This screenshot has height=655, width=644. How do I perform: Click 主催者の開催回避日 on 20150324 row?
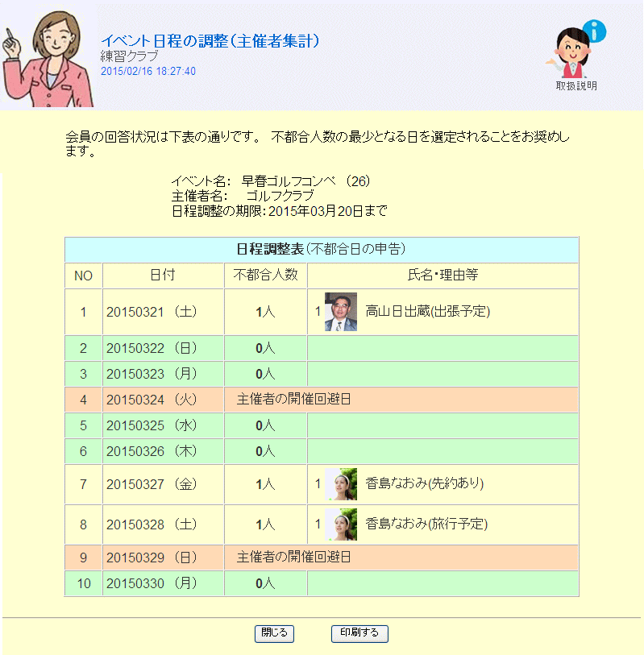[294, 400]
